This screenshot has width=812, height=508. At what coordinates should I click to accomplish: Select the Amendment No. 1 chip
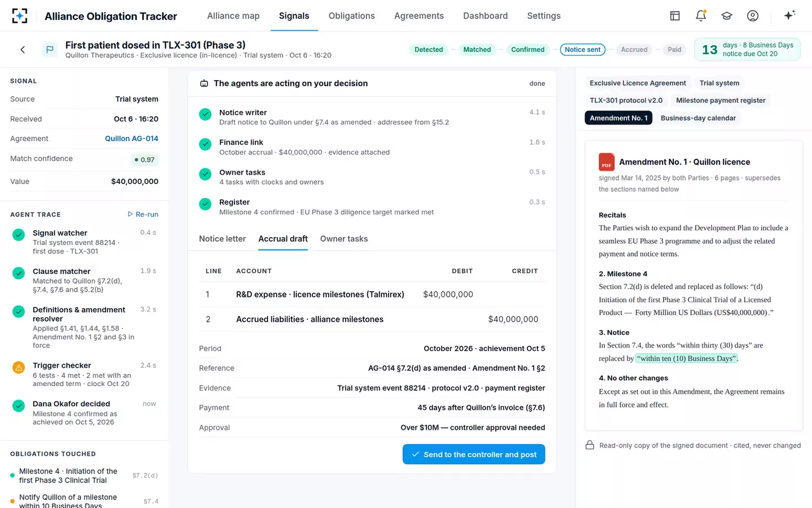pos(619,118)
